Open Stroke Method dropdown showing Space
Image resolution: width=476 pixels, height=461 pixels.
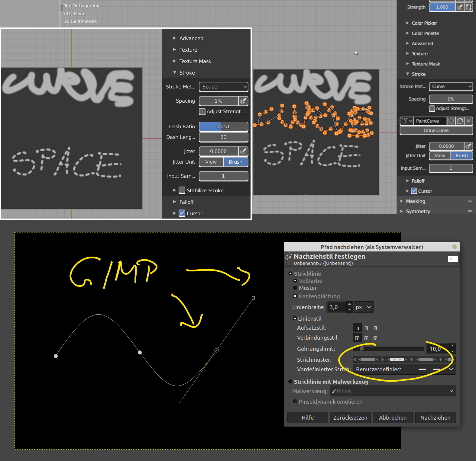pyautogui.click(x=224, y=87)
